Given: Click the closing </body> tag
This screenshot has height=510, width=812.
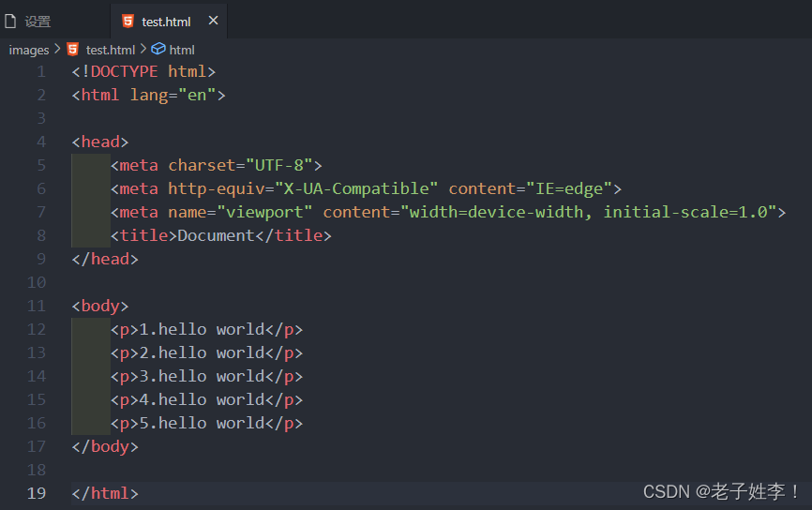Looking at the screenshot, I should pos(105,446).
